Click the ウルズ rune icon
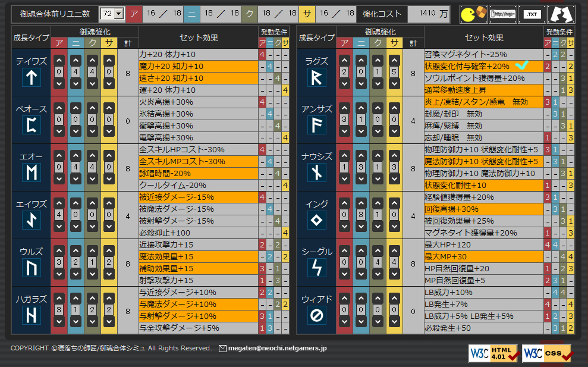The width and height of the screenshot is (588, 367). coord(32,268)
